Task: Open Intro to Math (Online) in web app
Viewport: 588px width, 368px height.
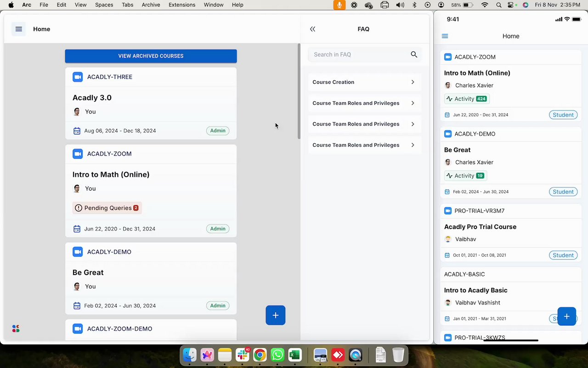Action: pyautogui.click(x=111, y=174)
